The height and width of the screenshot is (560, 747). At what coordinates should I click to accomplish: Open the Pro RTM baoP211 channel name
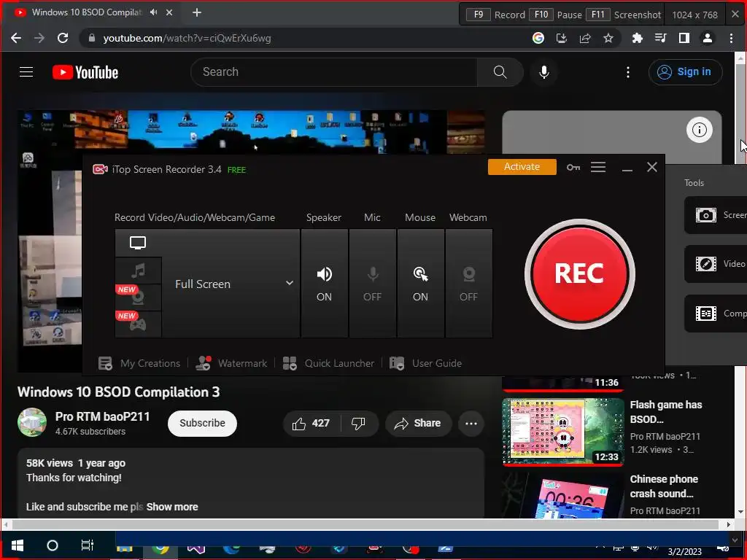[102, 416]
